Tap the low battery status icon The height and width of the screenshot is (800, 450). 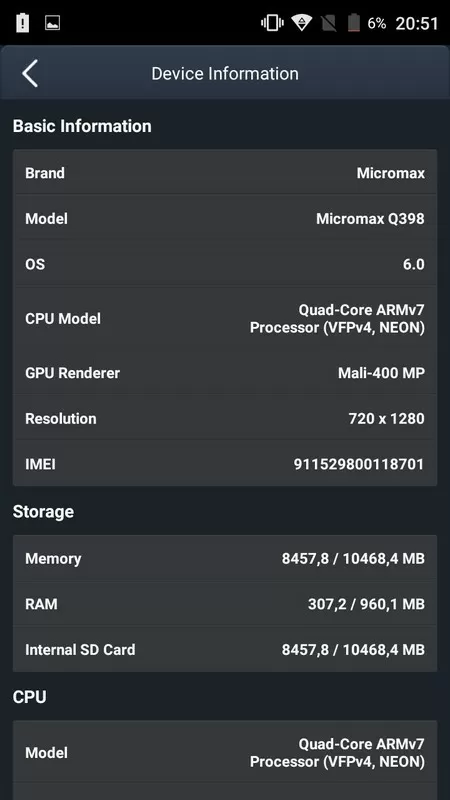tap(354, 23)
